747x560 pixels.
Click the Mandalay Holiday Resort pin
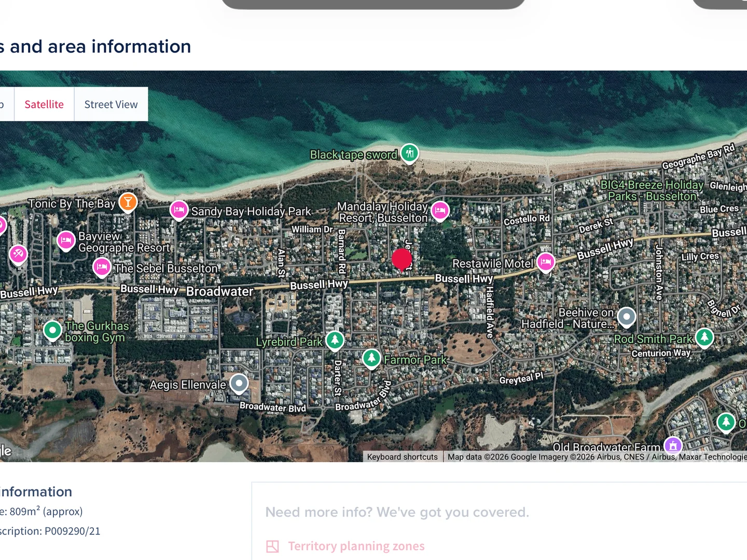click(440, 211)
